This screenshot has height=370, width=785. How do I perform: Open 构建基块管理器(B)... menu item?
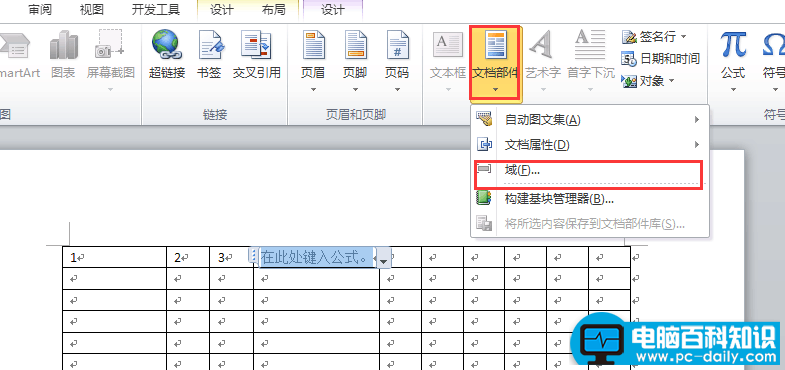(x=590, y=199)
